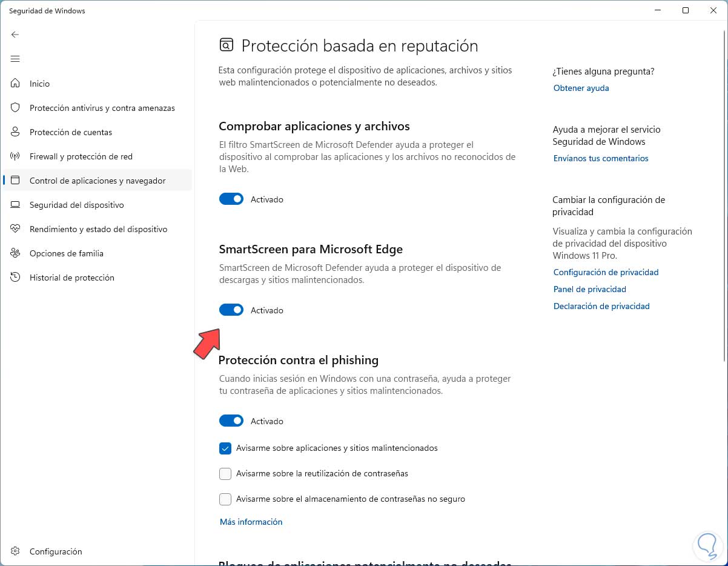
Task: Click the Opciones de familia icon
Action: 16,253
